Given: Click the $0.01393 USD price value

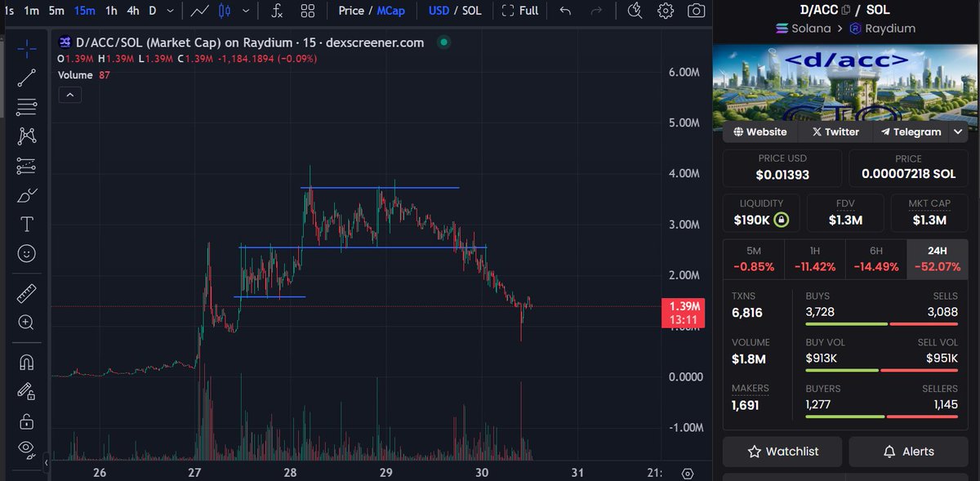Looking at the screenshot, I should (x=782, y=175).
